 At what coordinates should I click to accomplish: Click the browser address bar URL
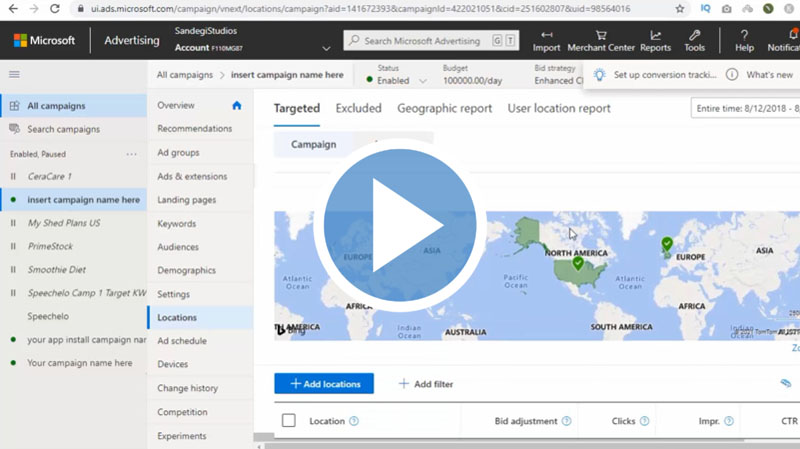(360, 9)
